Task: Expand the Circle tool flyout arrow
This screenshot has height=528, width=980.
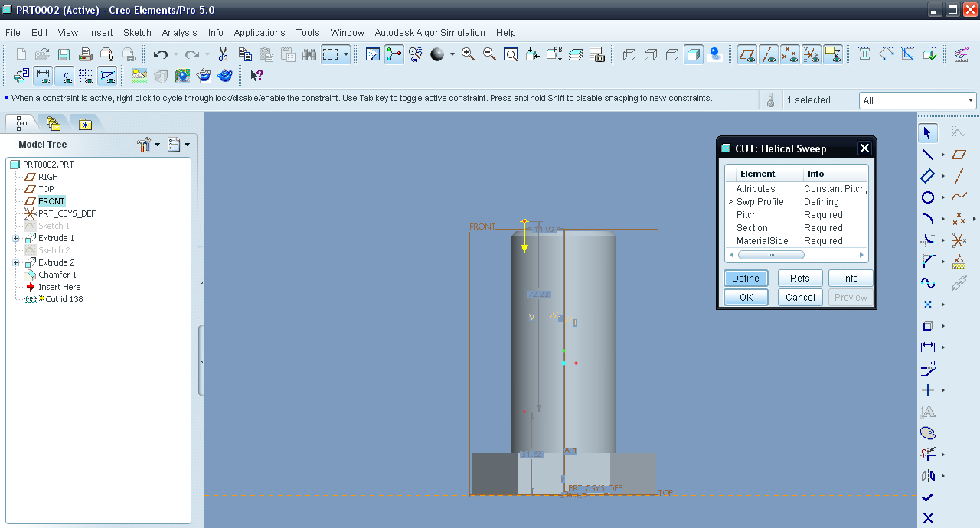Action: pyautogui.click(x=942, y=197)
